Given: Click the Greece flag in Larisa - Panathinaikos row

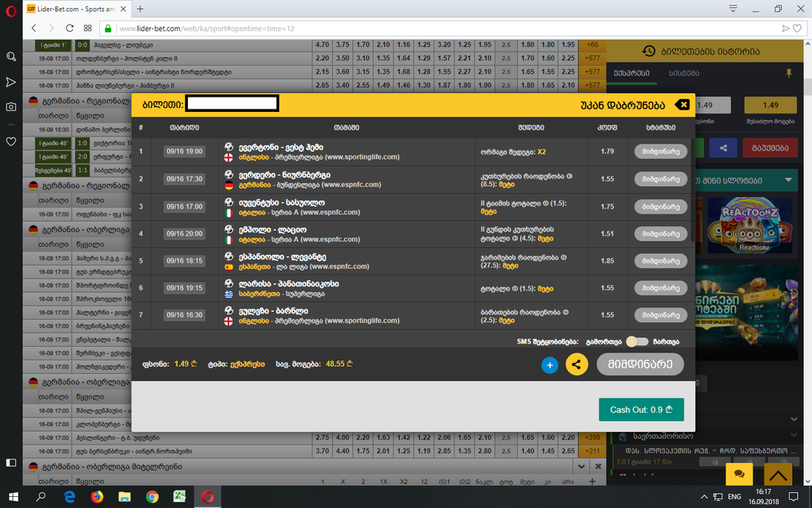Looking at the screenshot, I should (229, 294).
